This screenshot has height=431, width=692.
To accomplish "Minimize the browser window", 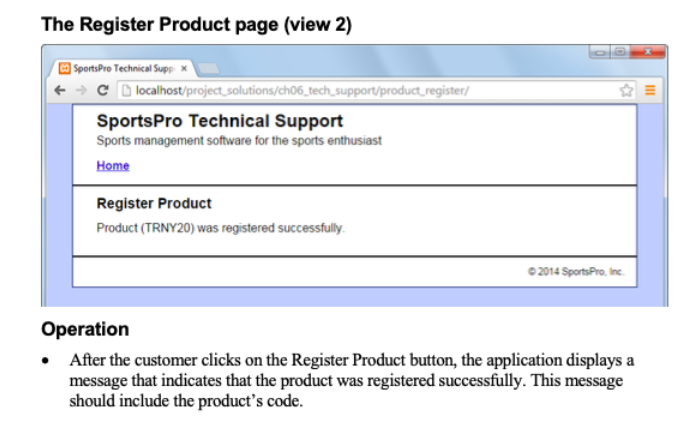I will [599, 52].
